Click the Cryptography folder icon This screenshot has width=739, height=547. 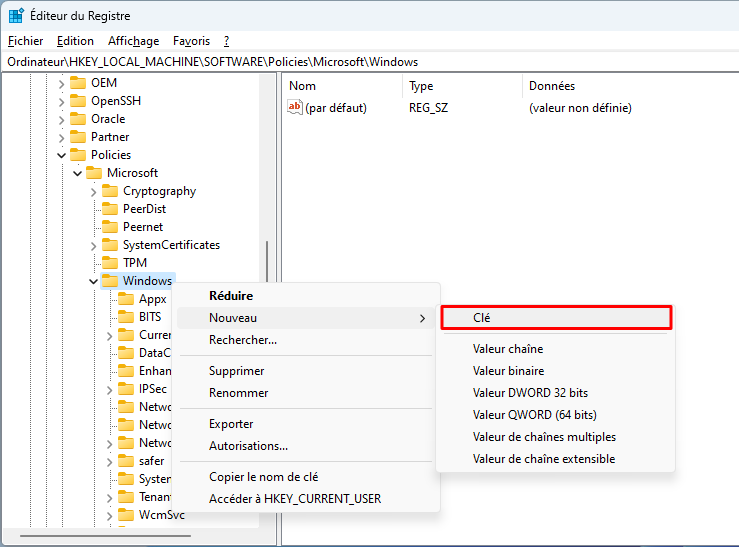[x=110, y=191]
